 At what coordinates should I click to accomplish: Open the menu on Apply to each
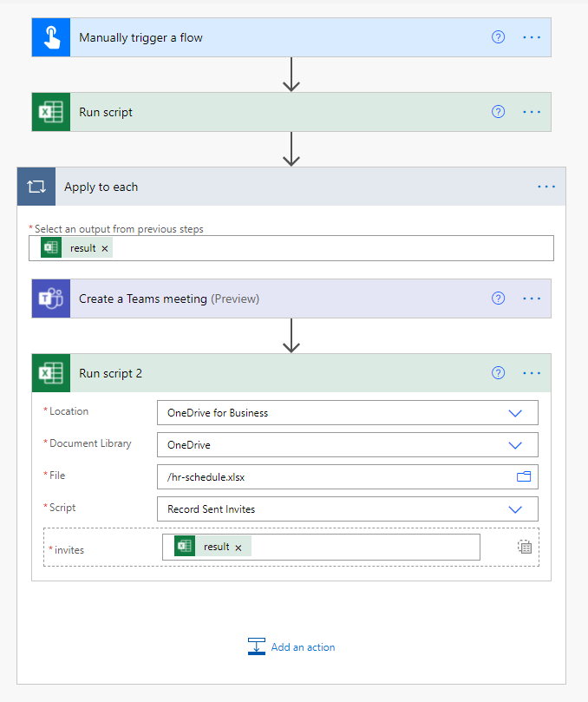pos(546,186)
